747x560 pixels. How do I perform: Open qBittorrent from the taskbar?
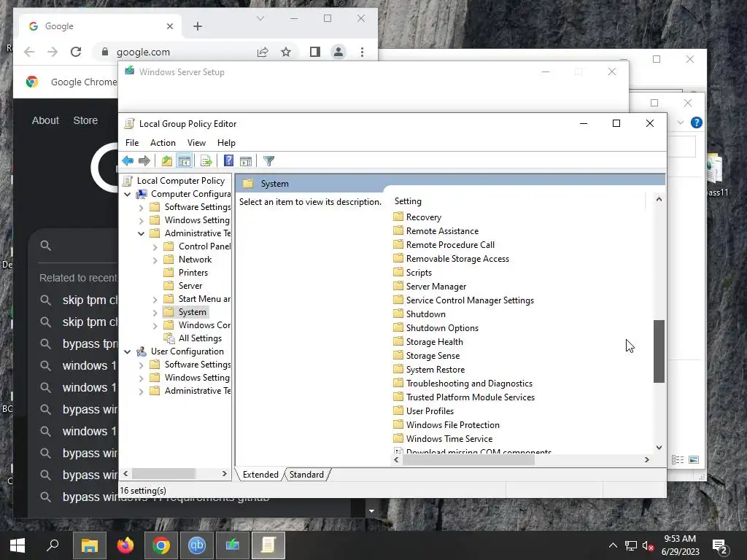[x=197, y=545]
